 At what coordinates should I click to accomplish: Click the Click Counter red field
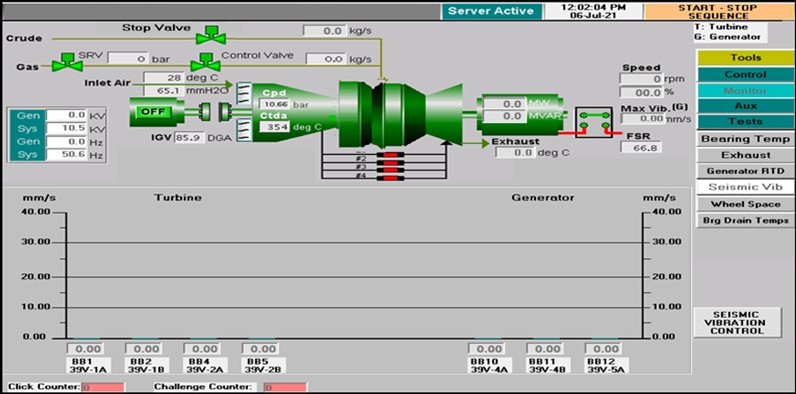103,387
